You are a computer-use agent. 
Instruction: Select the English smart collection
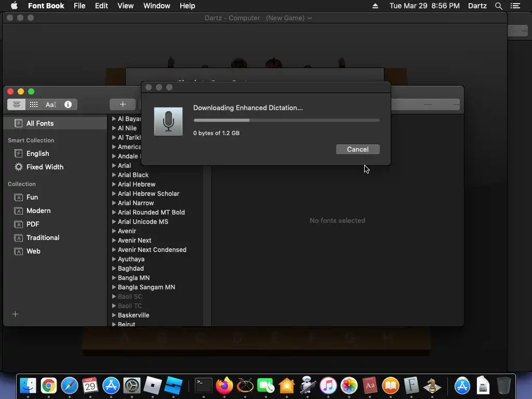(55, 154)
